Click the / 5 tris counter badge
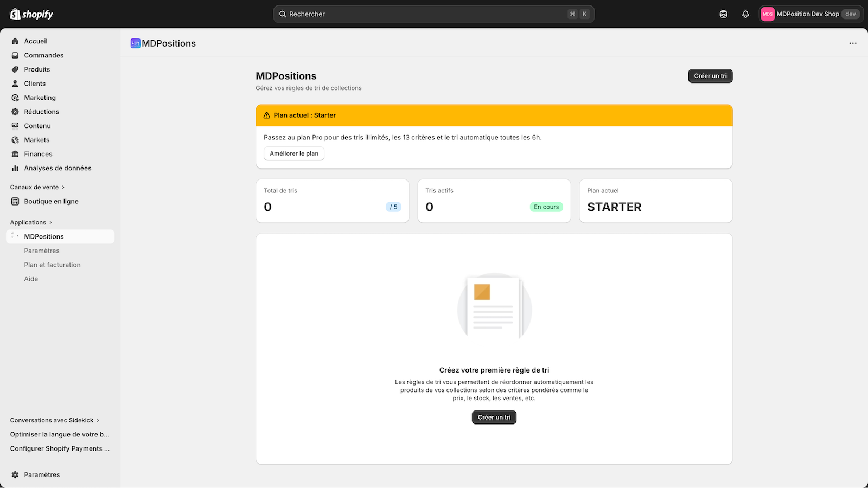 (x=393, y=207)
